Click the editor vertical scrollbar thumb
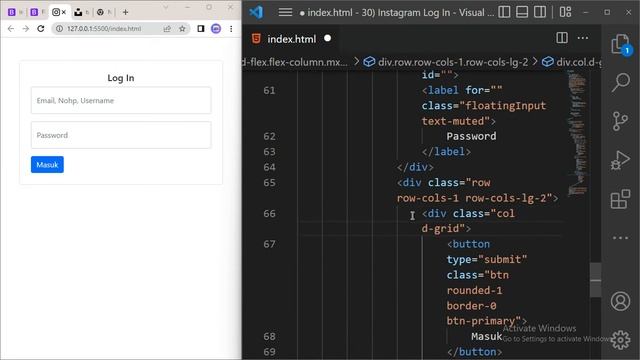This screenshot has width=640, height=360. [x=596, y=280]
